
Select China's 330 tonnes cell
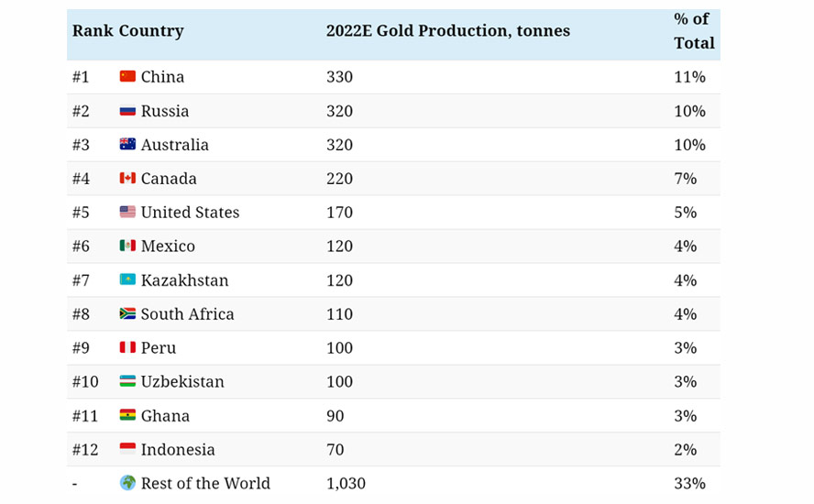(x=339, y=77)
